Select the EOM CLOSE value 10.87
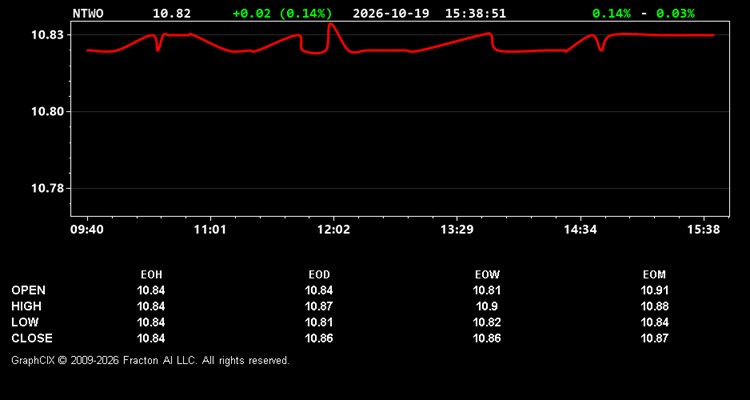The image size is (750, 400). [x=654, y=338]
